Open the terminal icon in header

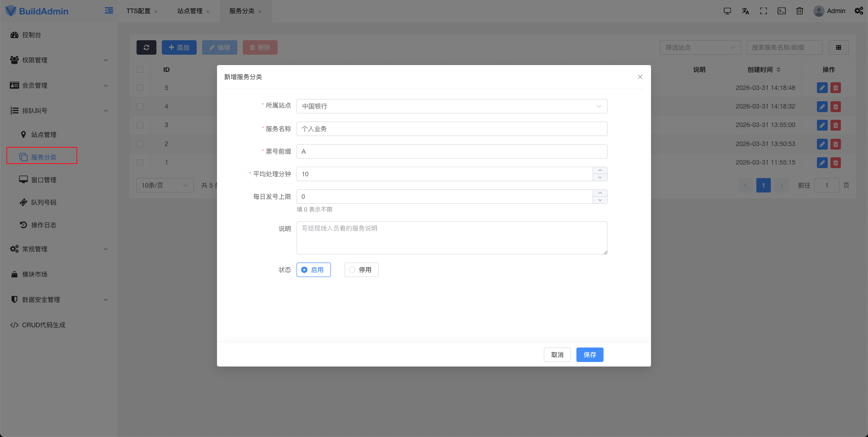(782, 11)
